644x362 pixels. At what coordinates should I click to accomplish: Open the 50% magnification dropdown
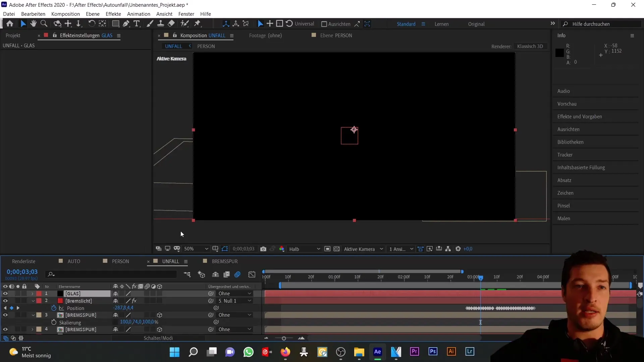tap(196, 249)
